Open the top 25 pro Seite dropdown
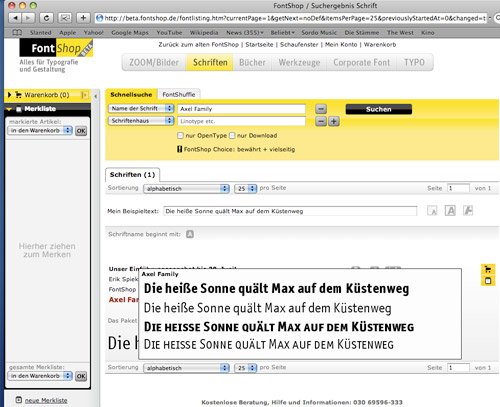The image size is (500, 407). (x=246, y=189)
